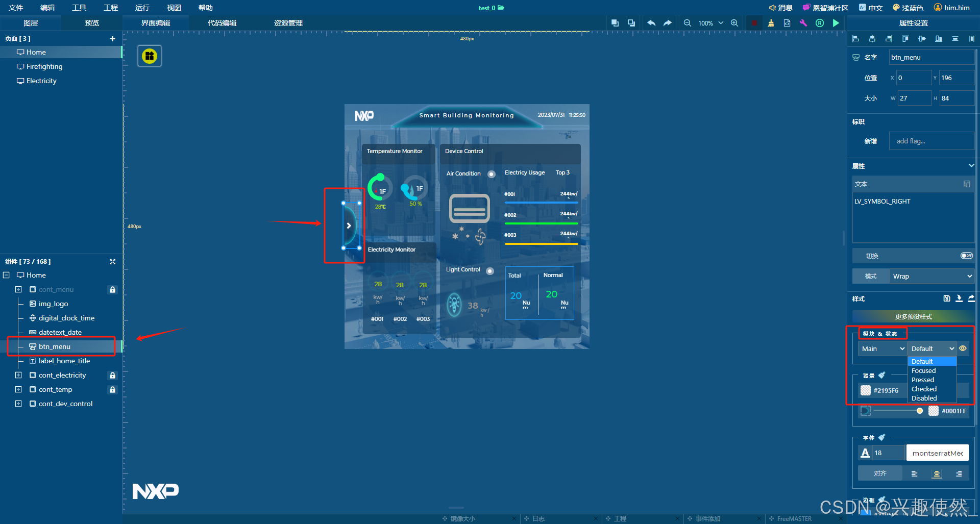Open the Wrap mode dropdown
This screenshot has height=524, width=980.
(x=932, y=276)
